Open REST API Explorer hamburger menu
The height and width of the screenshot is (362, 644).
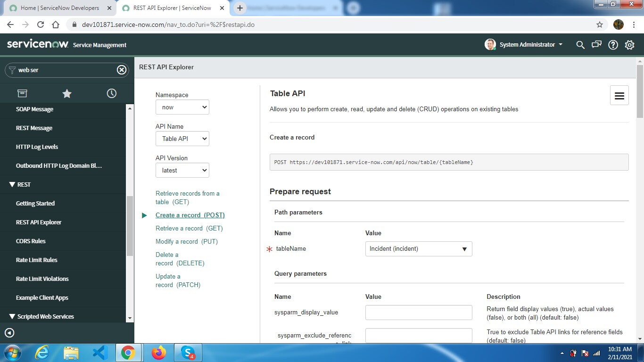coord(619,95)
